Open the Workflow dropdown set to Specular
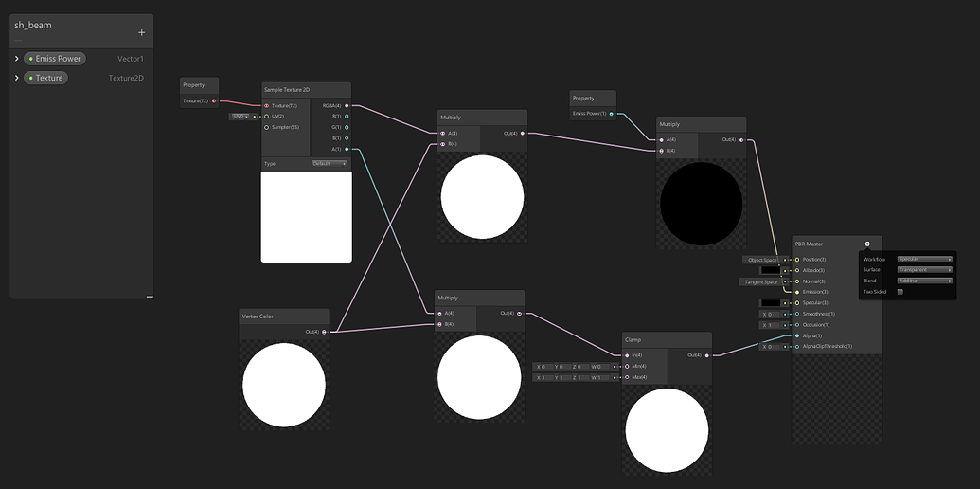Screen dimensions: 980x489 (923, 259)
